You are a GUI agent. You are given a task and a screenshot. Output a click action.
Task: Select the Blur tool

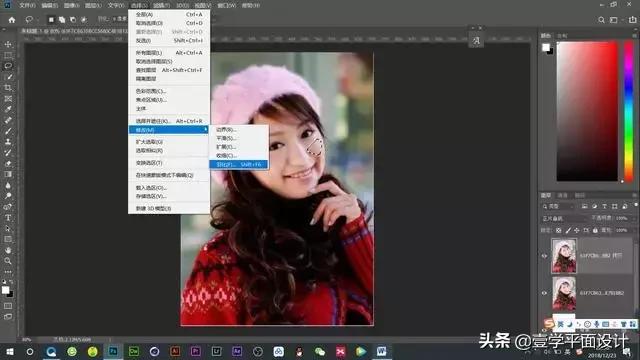[8, 185]
